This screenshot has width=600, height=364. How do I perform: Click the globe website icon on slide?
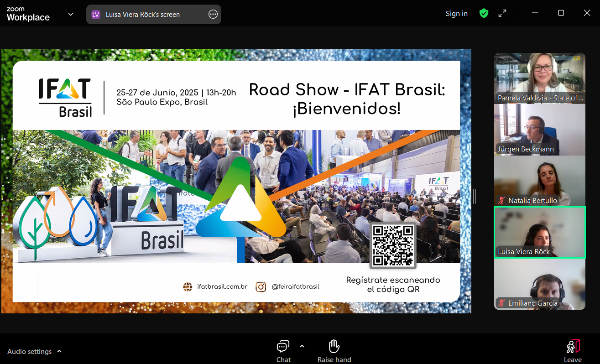pos(188,287)
